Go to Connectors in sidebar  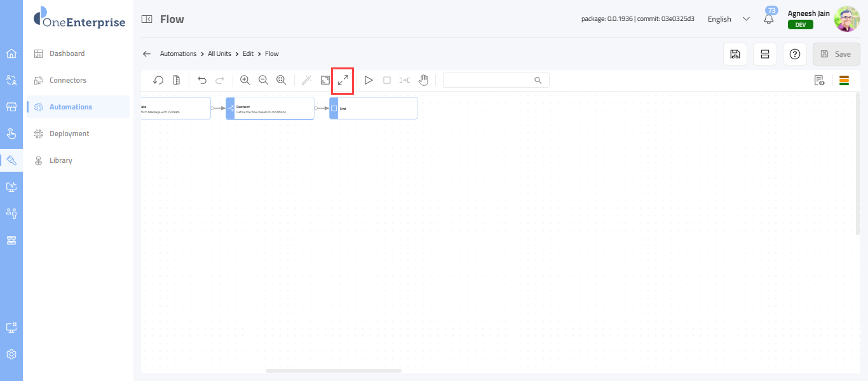coord(68,80)
